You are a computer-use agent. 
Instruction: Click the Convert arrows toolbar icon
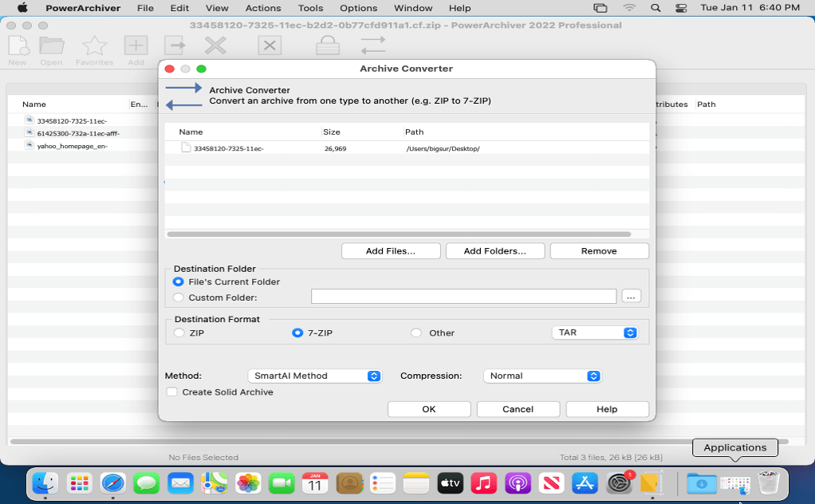[x=372, y=45]
